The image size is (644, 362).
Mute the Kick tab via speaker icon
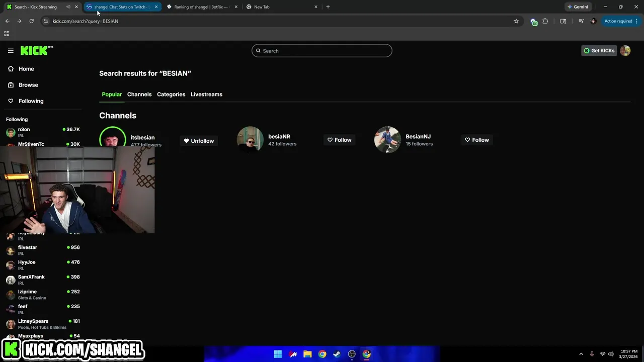click(x=68, y=7)
